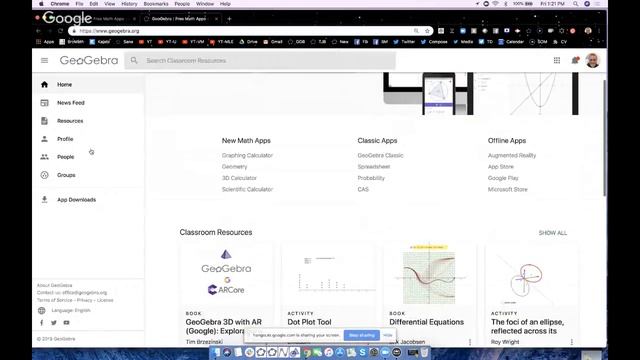Open Chrome Bookmarks menu
Image resolution: width=640 pixels, height=360 pixels.
click(156, 4)
